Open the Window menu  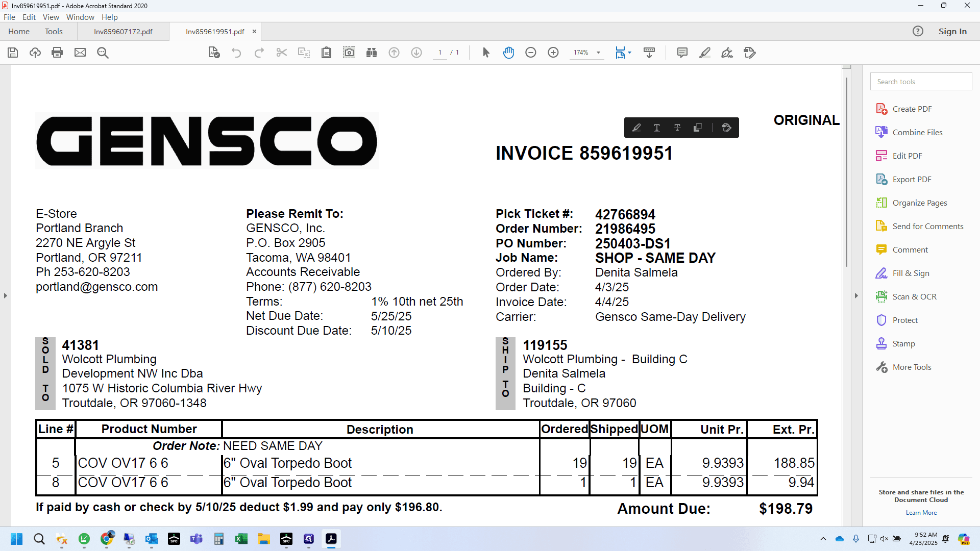click(x=80, y=17)
